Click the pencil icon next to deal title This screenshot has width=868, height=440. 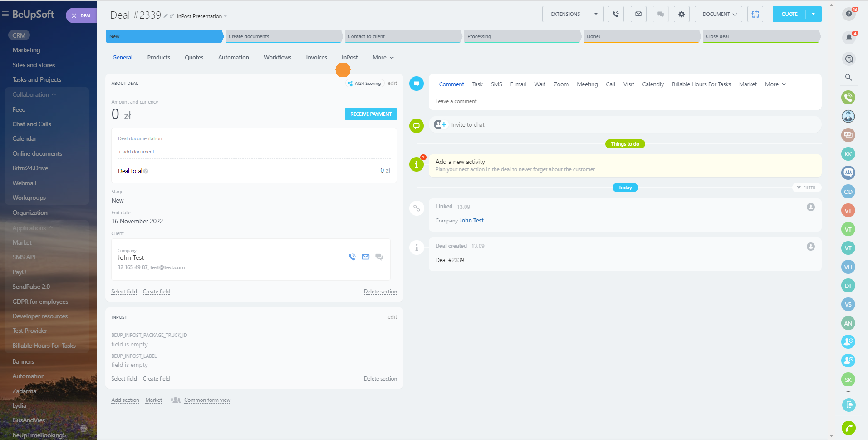tap(166, 16)
